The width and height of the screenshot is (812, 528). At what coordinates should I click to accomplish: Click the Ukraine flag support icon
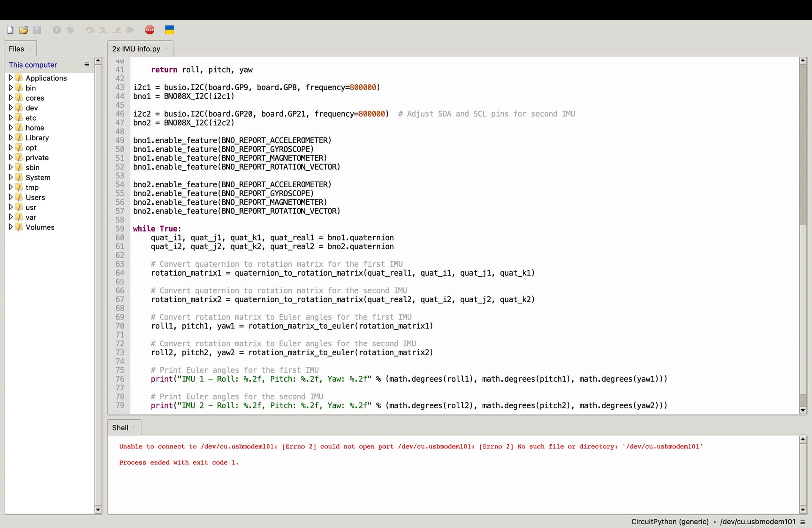170,30
